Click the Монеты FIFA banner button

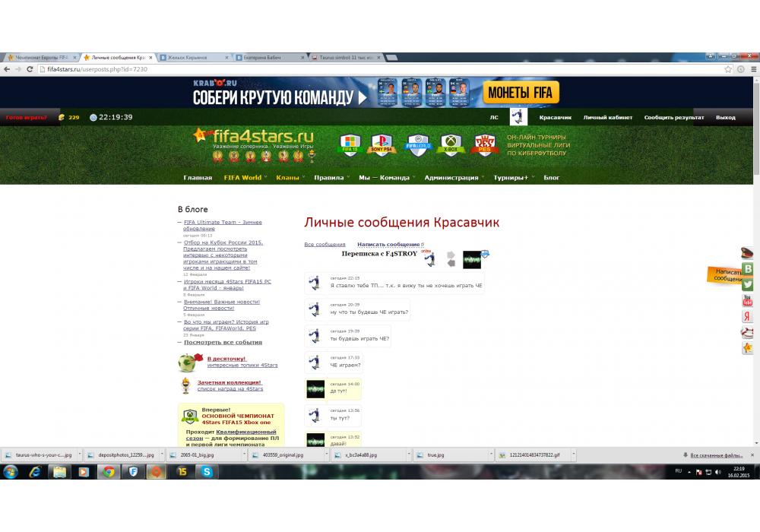521,93
